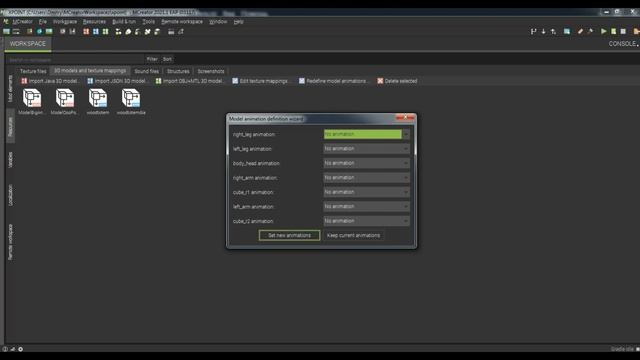Click the orange pencil icon in right toolbar
Viewport: 640px width, 360px height.
580,31
